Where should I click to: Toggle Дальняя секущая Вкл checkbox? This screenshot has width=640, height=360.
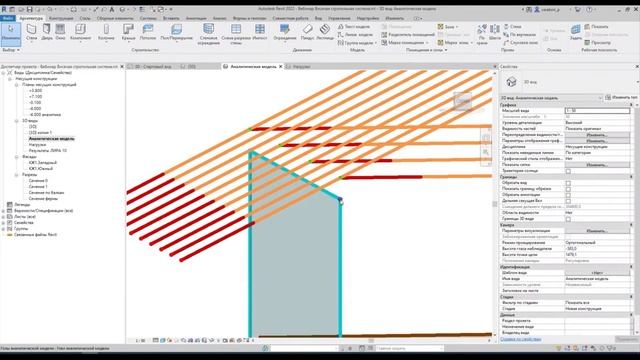[x=568, y=201]
